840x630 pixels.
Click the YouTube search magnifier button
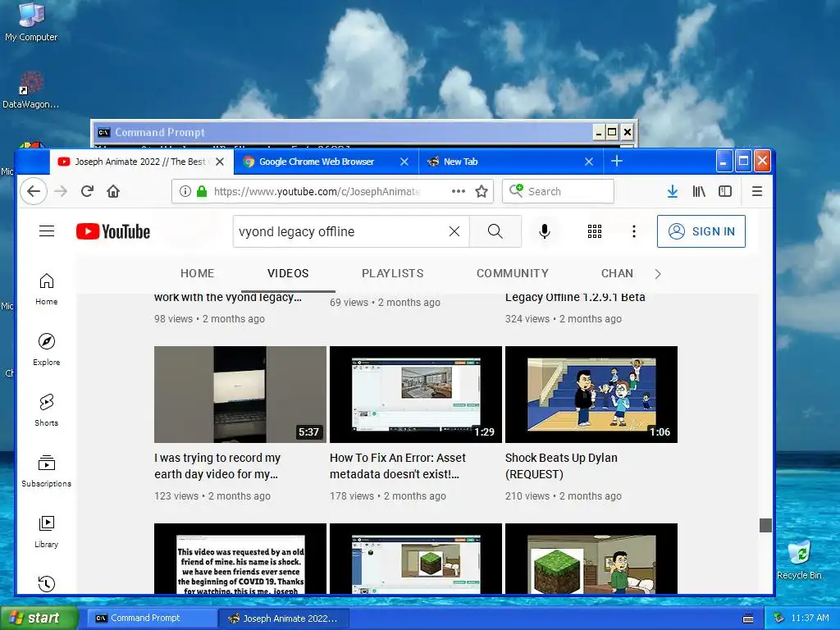(495, 231)
